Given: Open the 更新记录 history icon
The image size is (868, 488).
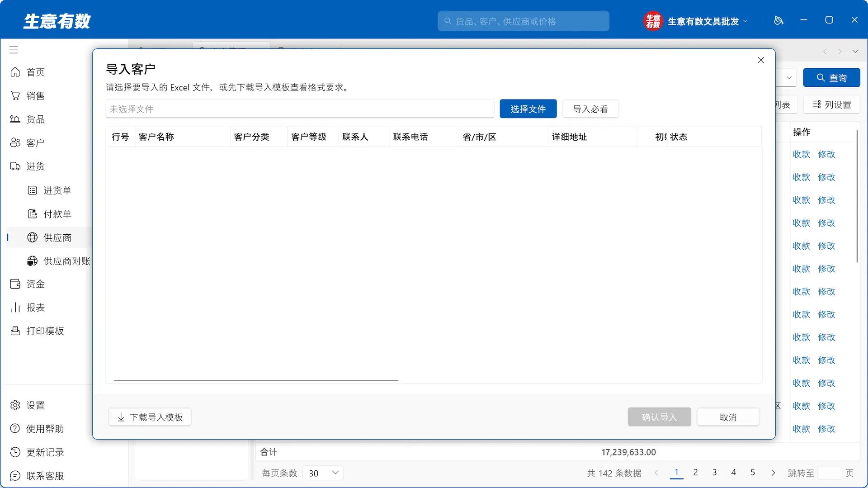Looking at the screenshot, I should pos(15,452).
